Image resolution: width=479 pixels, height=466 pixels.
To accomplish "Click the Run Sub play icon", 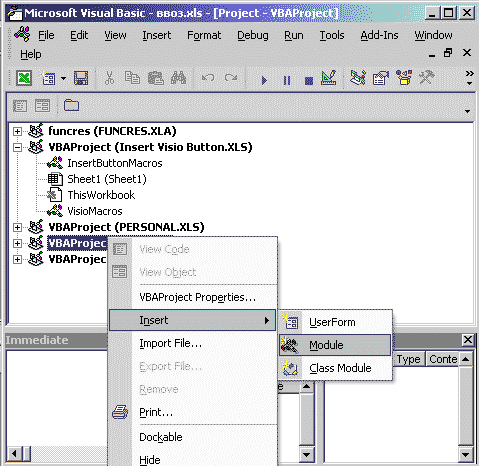I will pos(264,80).
